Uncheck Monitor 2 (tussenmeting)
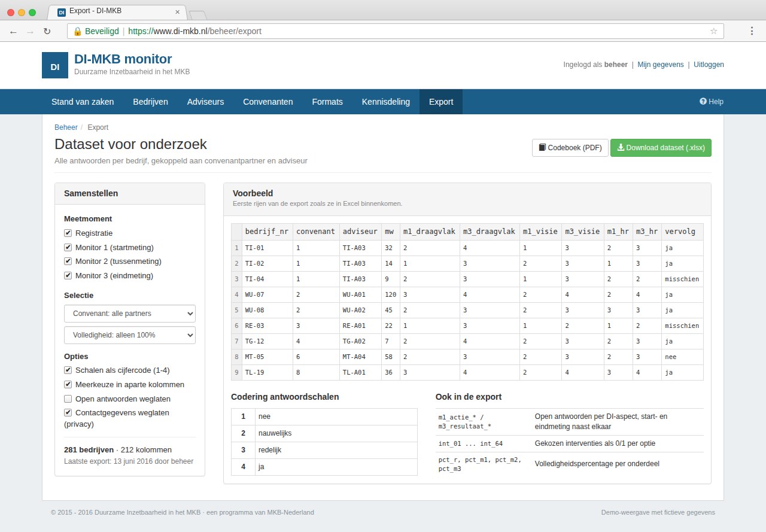Screen dimensions: 766x532 pyautogui.click(x=68, y=261)
